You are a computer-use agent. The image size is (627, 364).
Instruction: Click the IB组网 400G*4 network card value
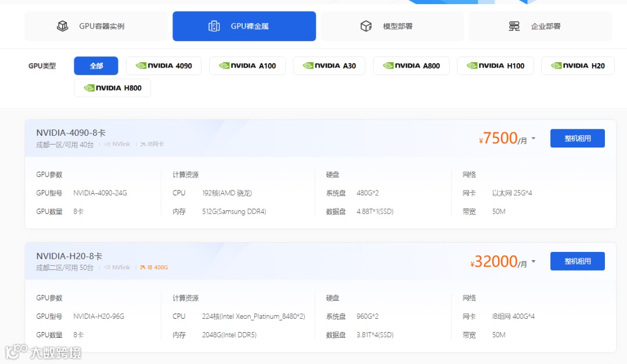513,316
